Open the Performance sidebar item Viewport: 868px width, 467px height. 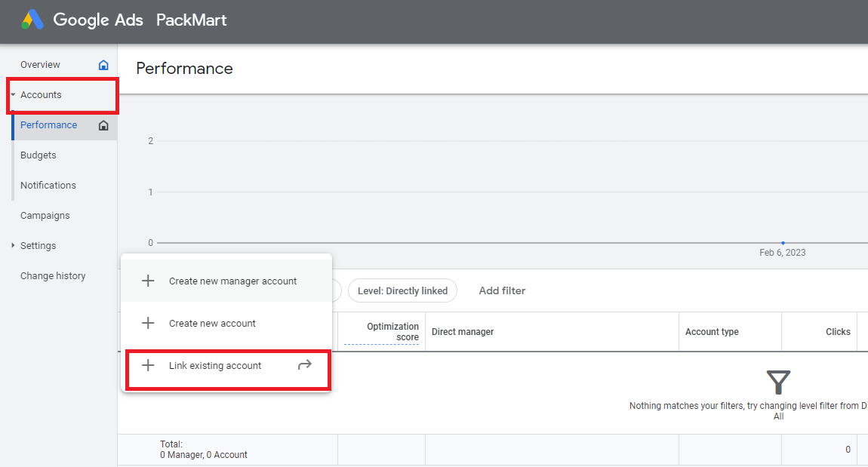point(49,125)
